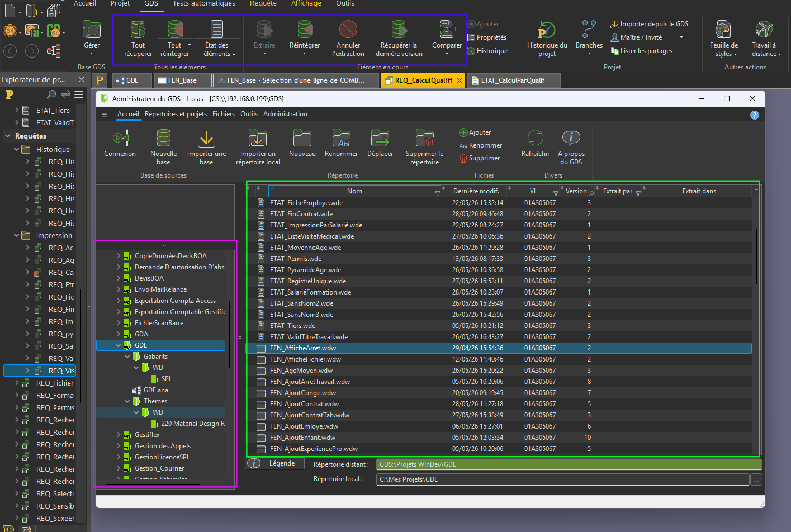
Task: Click Supprimer le répertoire icon
Action: [424, 138]
